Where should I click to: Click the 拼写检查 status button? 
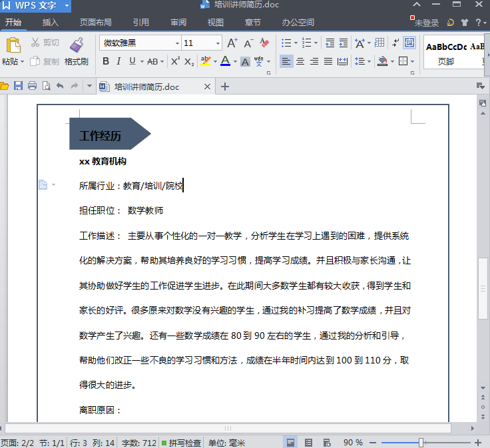point(182,443)
